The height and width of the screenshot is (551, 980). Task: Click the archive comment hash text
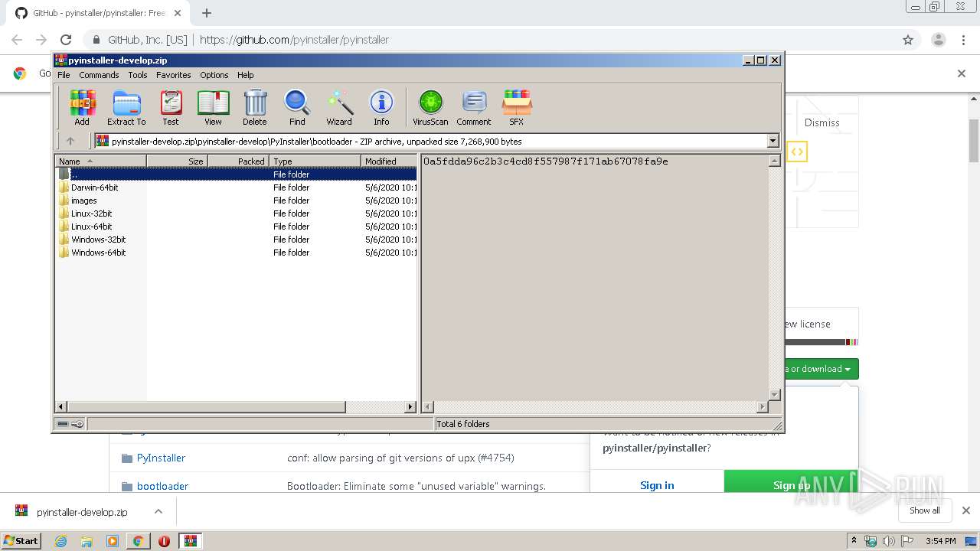tap(545, 161)
